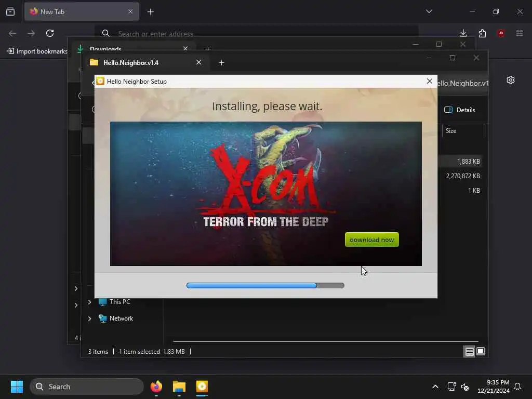Click the installer progress bar
The image size is (532, 399).
pyautogui.click(x=265, y=285)
